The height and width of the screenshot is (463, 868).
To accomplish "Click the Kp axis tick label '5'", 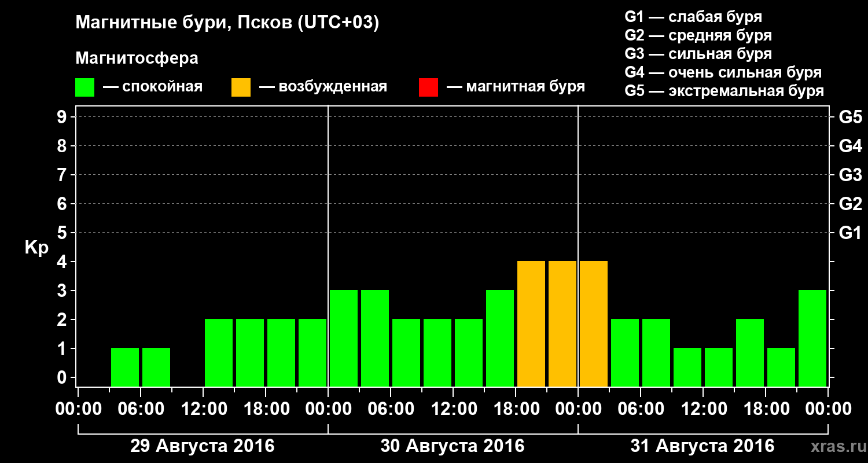I will 63,233.
